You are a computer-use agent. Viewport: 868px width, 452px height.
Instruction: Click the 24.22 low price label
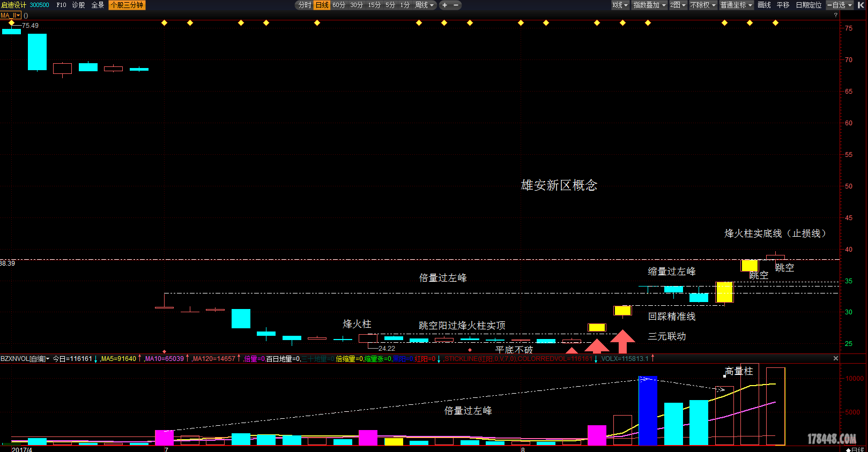387,349
